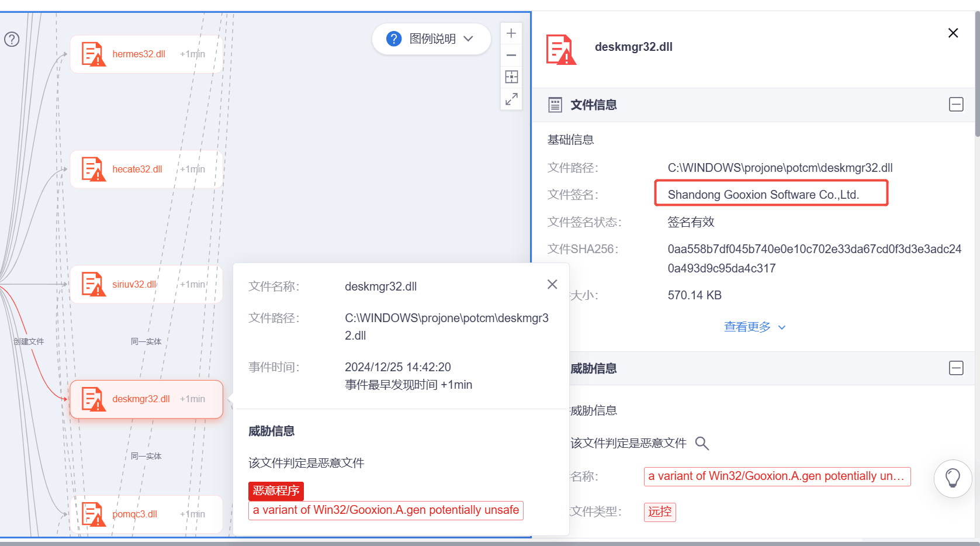Click the lightbulb icon at right edge
The width and height of the screenshot is (980, 546).
point(953,478)
